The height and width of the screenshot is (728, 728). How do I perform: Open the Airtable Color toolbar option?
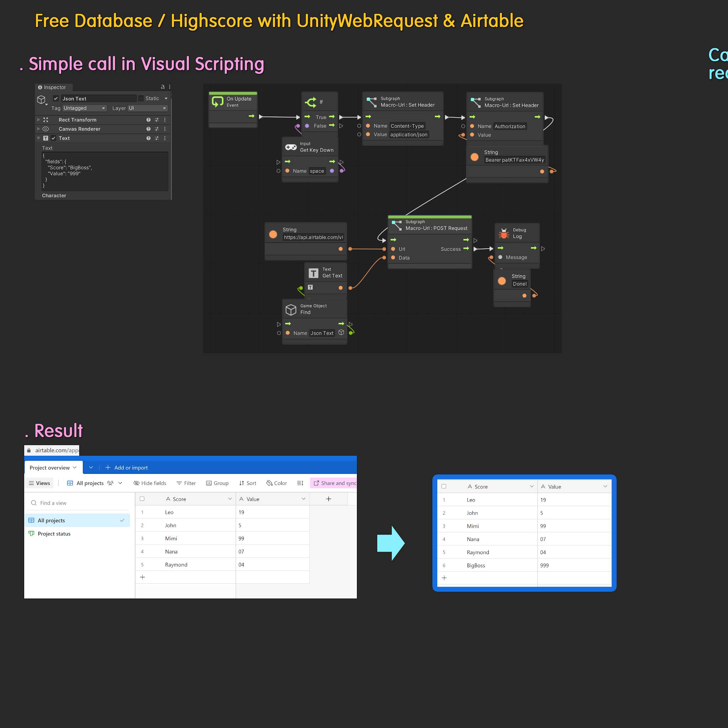tap(277, 483)
